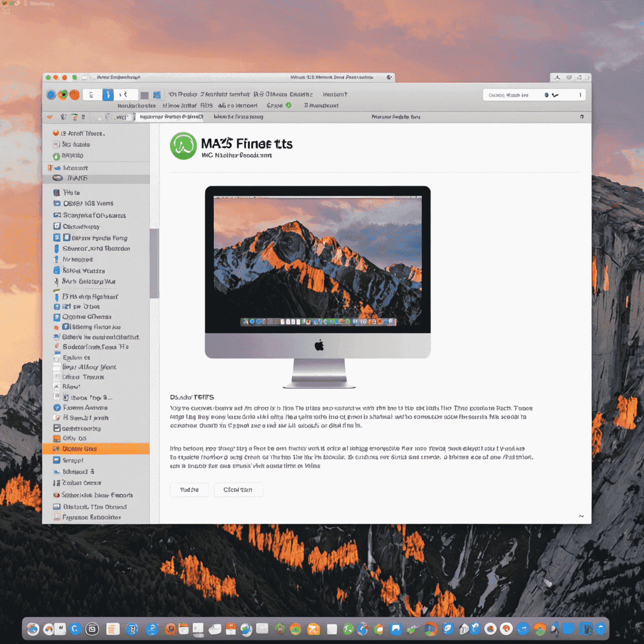
Task: Open the first globe icon in the Dock
Action: [x=33, y=629]
